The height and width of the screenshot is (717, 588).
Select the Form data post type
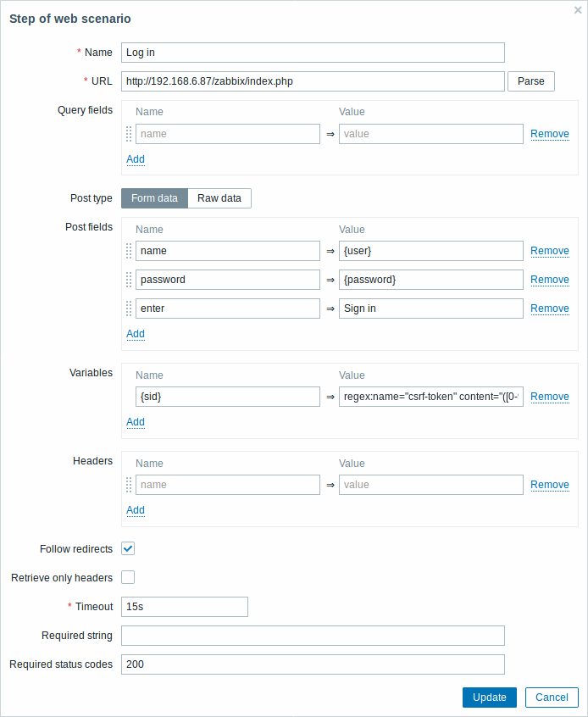tap(154, 198)
